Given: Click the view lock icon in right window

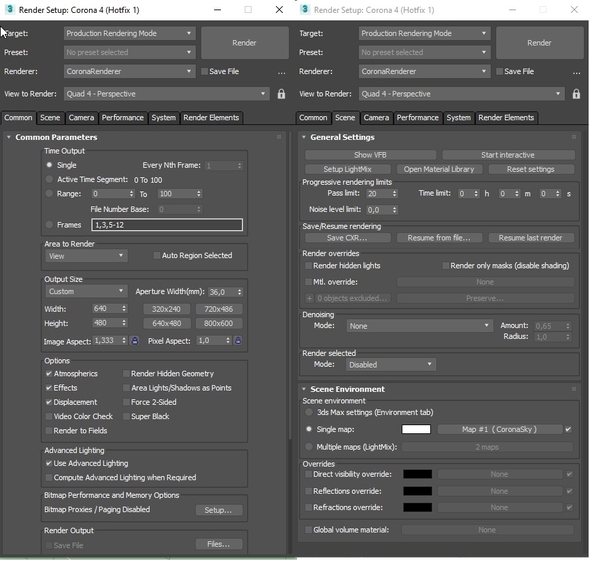Looking at the screenshot, I should [576, 94].
